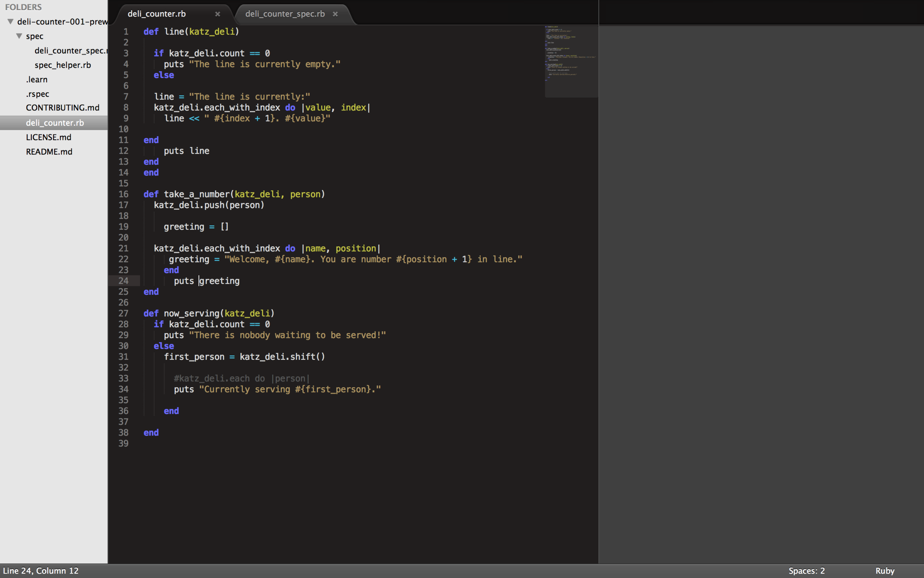924x578 pixels.
Task: Click 'def now_serving(katz_deli)' on line 27
Action: [x=209, y=314]
